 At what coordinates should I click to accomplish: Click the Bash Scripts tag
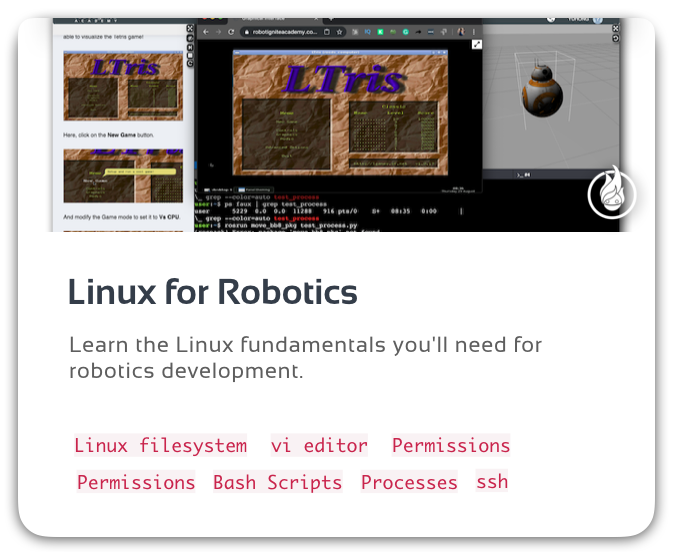tap(278, 482)
